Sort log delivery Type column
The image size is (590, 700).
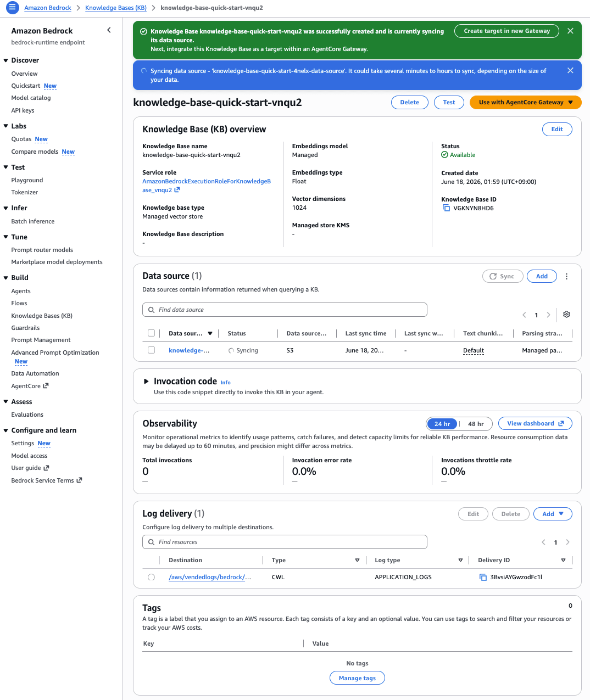coord(357,560)
